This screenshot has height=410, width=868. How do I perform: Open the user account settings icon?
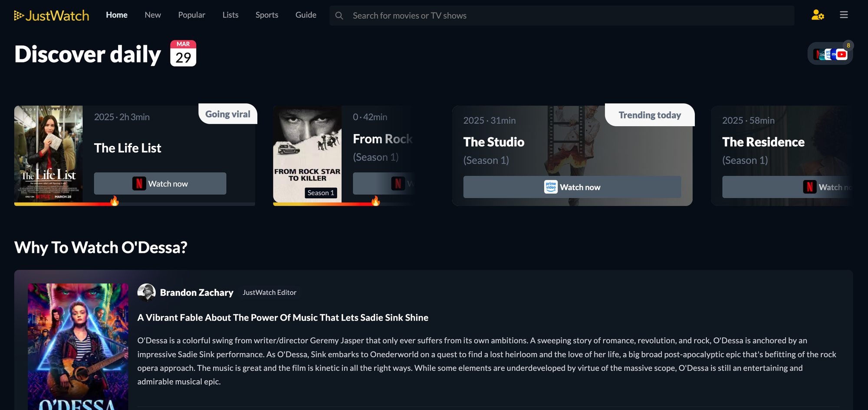pyautogui.click(x=818, y=15)
